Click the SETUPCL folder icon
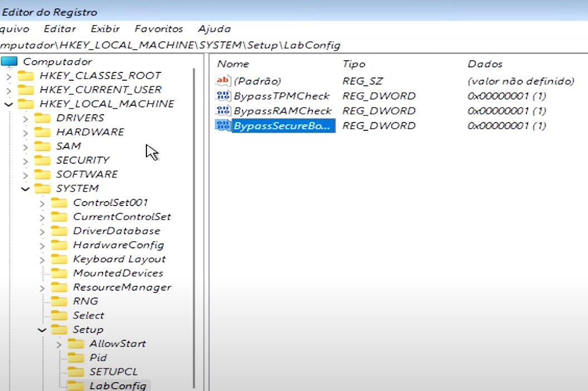The image size is (588, 391). pos(76,372)
